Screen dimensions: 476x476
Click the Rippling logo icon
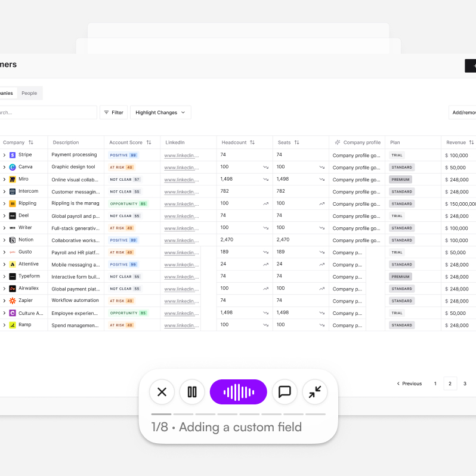pyautogui.click(x=13, y=203)
